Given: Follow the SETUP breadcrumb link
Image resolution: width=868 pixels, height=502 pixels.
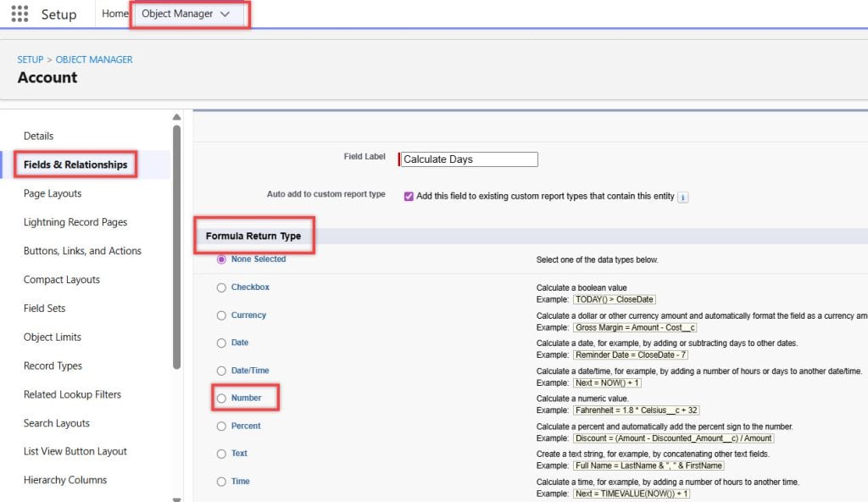Looking at the screenshot, I should coord(30,59).
